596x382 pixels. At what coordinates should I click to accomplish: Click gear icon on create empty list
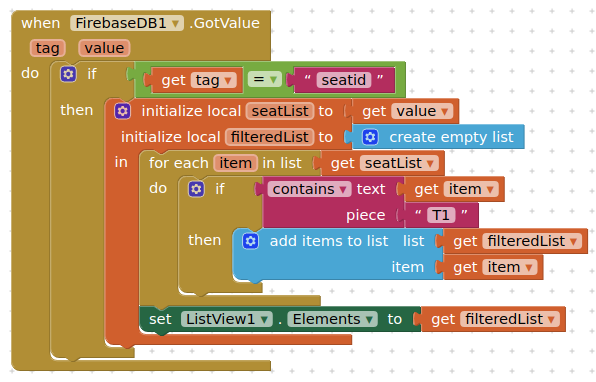pos(370,137)
